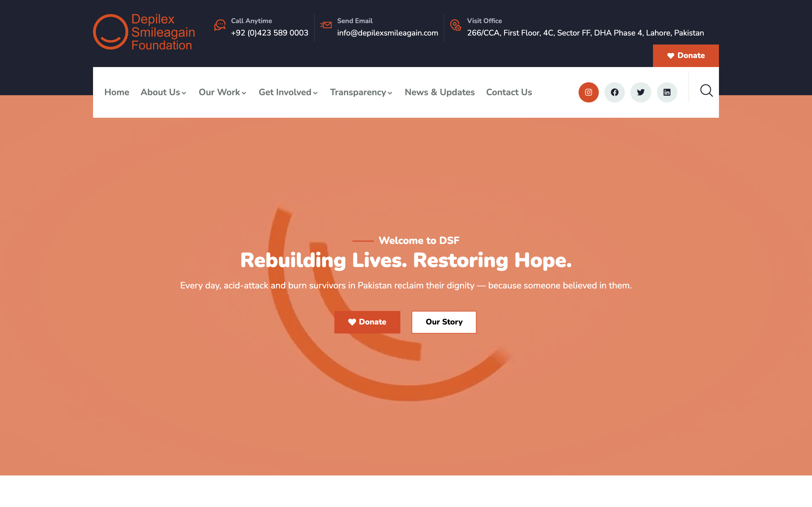Open the Twitter social icon
Viewport: 812px width, 507px height.
[x=641, y=92]
